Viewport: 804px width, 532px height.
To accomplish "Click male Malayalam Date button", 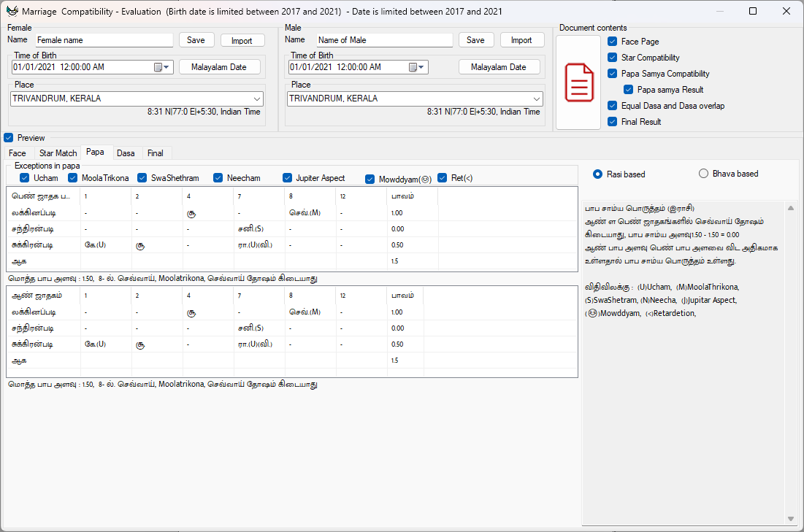I will coord(499,67).
